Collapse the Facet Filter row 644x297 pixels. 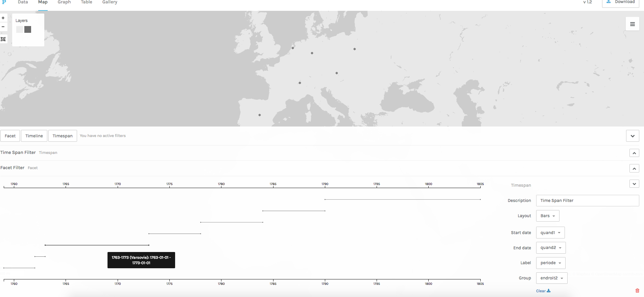[x=634, y=168]
